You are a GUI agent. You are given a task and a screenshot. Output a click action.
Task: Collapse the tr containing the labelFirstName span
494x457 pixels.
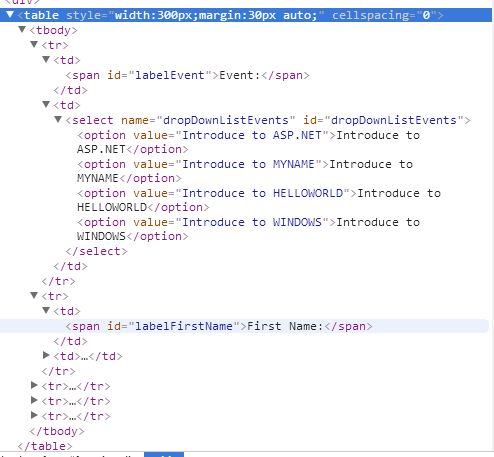tap(34, 295)
